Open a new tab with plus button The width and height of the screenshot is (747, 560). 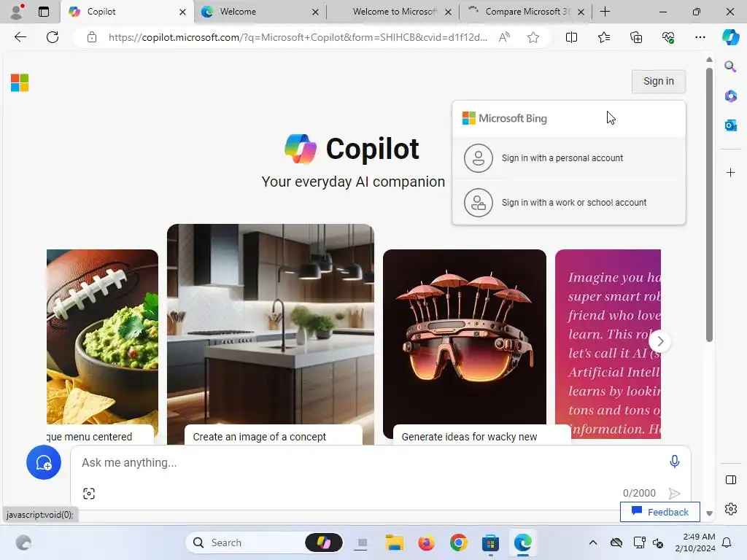click(605, 12)
